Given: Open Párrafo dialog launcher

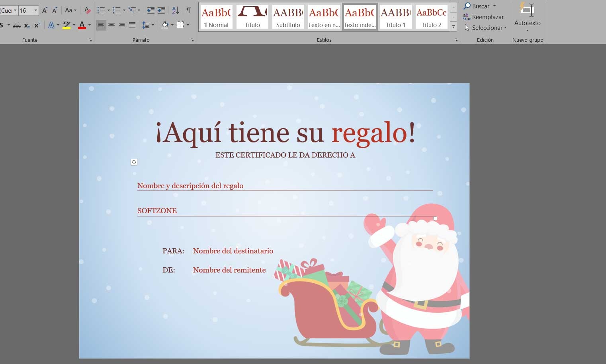Looking at the screenshot, I should [x=192, y=40].
